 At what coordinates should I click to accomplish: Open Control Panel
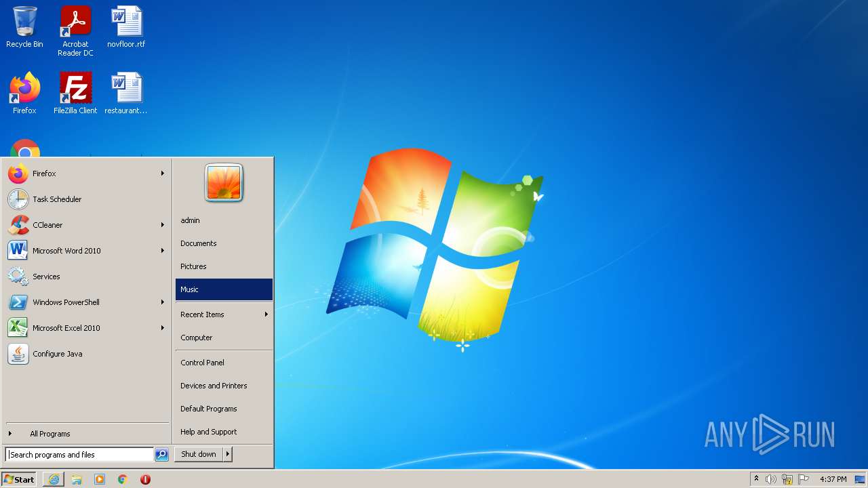tap(224, 363)
